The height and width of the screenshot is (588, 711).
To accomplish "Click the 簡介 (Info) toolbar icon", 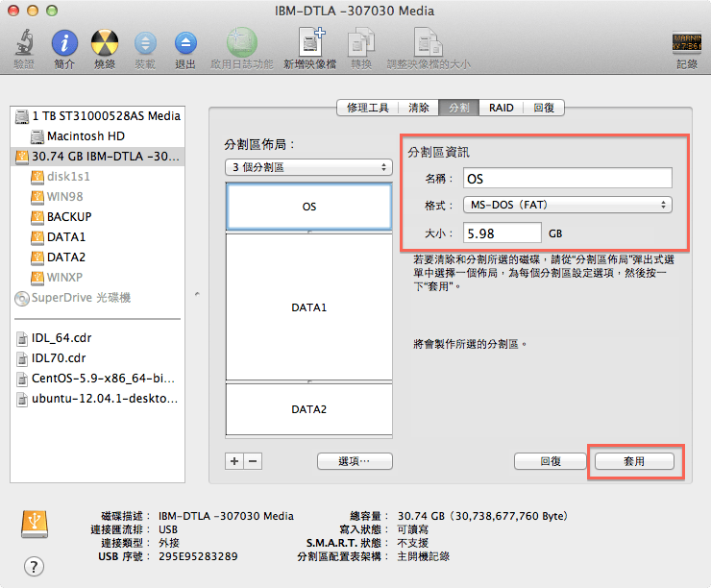I will (x=64, y=43).
